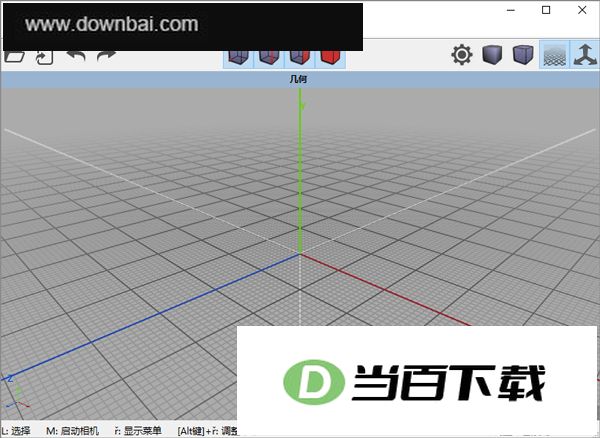Toggle the ground plane grid display
Screen dimensions: 600x438
(x=554, y=55)
